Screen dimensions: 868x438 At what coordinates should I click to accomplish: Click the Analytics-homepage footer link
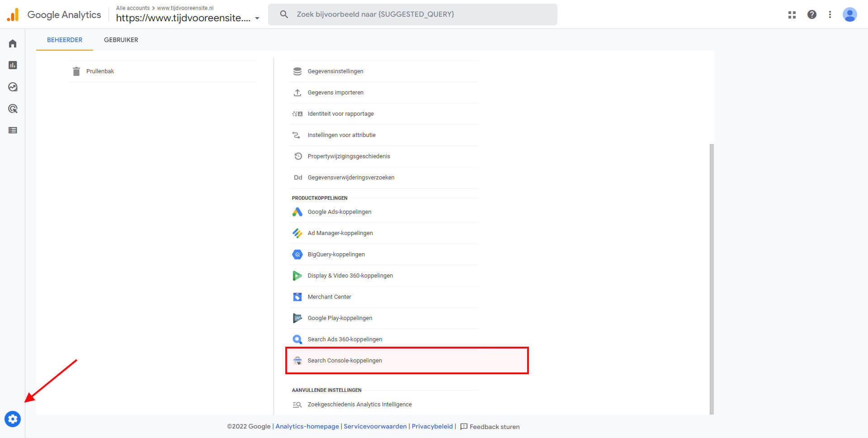tap(307, 426)
